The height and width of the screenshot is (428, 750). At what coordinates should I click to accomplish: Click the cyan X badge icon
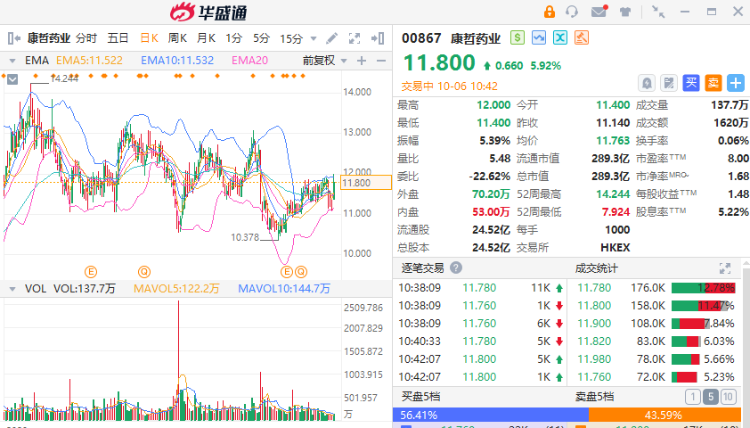[560, 38]
